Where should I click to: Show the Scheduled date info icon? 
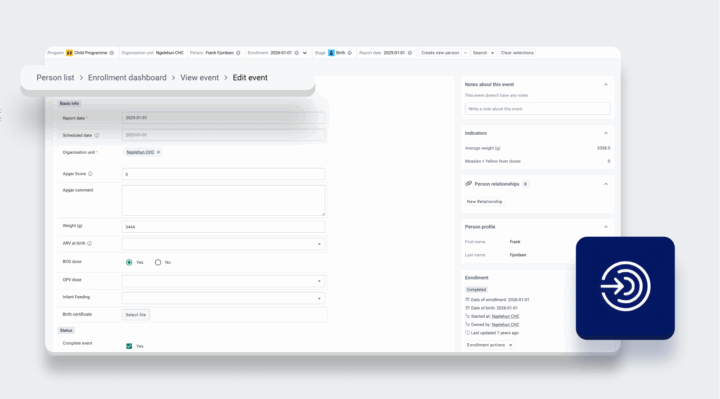96,135
